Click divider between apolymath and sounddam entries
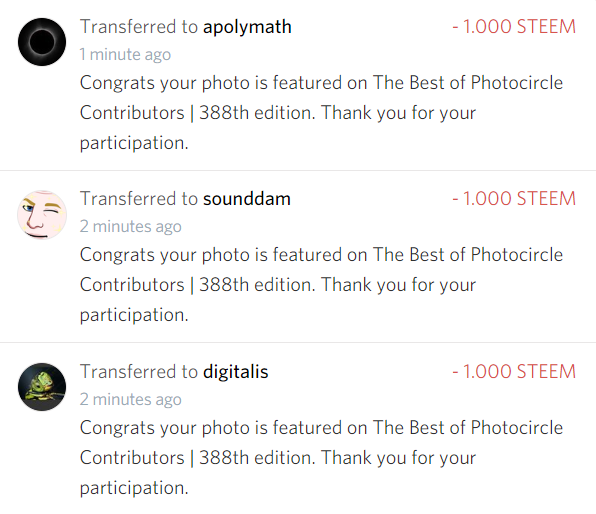 298,171
